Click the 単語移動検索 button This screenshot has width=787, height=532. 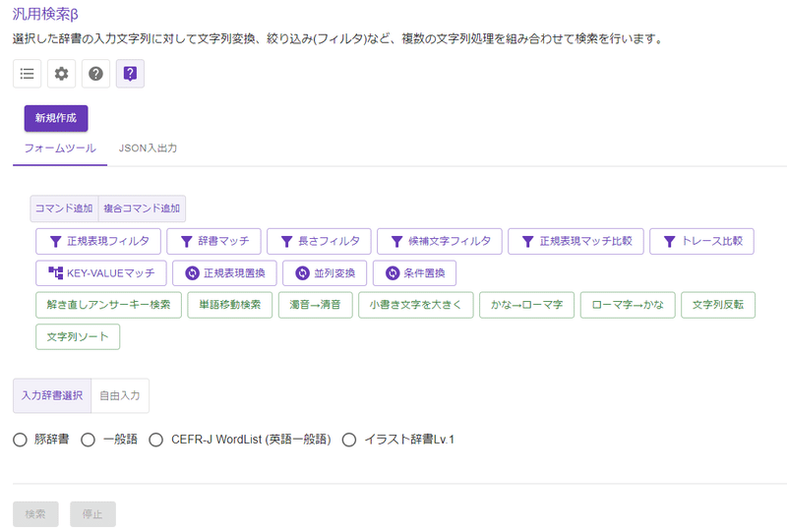tap(230, 305)
